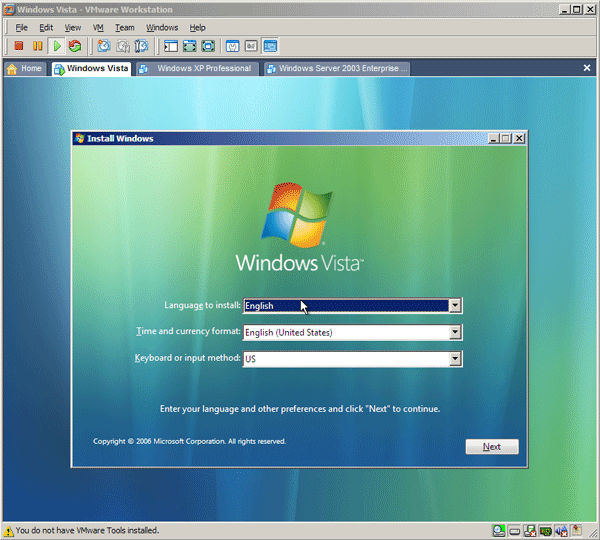Select the Windows Vista tab

point(91,69)
